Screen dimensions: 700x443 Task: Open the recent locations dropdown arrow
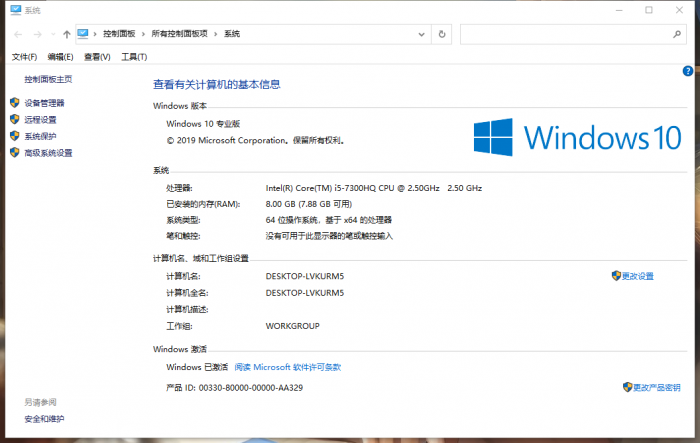[x=51, y=34]
